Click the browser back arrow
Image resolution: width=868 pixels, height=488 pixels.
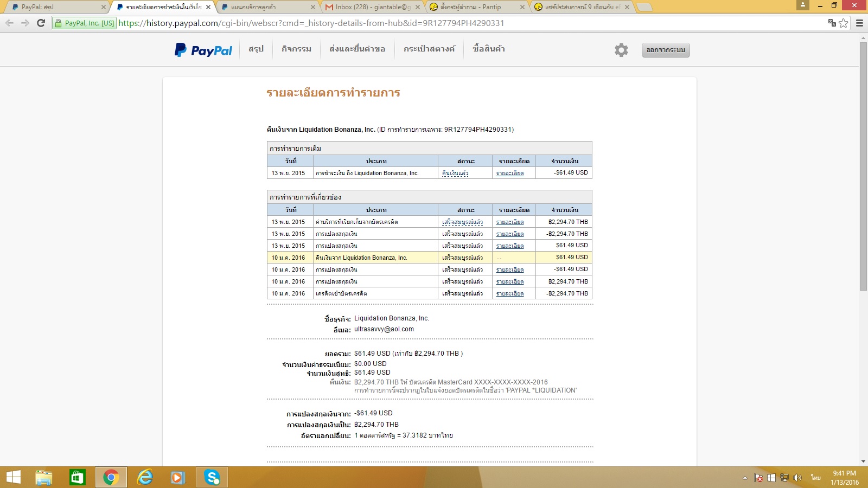(9, 23)
